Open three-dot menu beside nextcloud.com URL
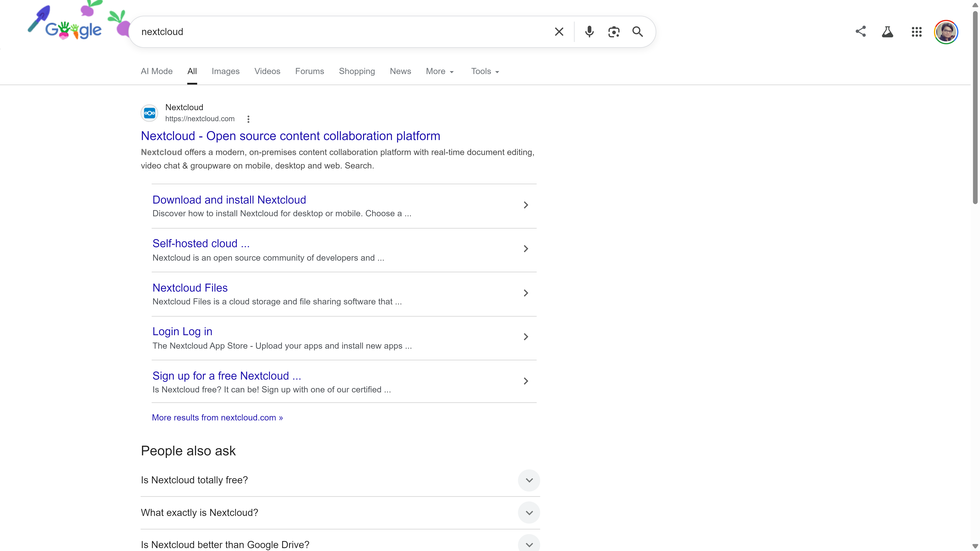Image resolution: width=980 pixels, height=551 pixels. tap(248, 119)
